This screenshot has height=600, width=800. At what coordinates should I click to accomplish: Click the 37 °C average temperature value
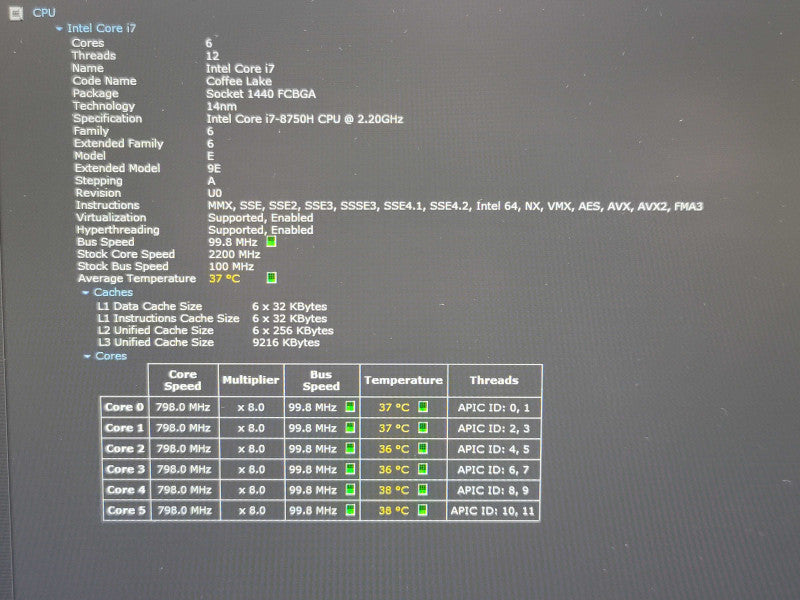[x=224, y=279]
